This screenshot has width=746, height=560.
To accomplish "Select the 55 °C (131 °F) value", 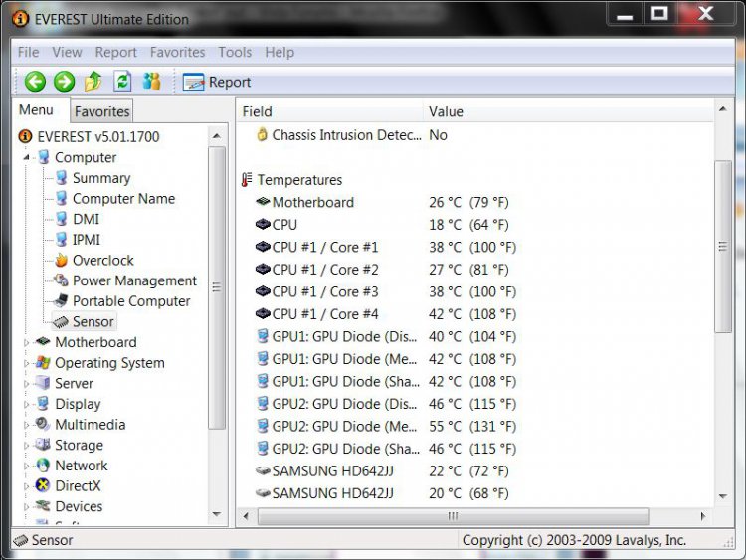I will click(x=472, y=427).
